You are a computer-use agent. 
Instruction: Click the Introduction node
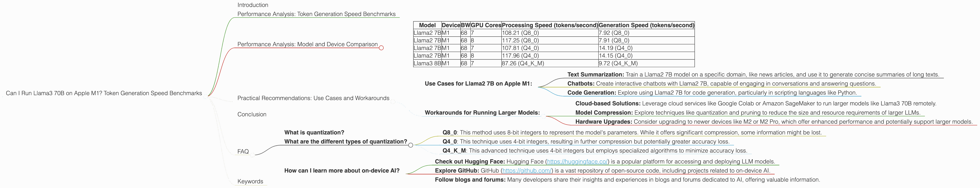click(253, 5)
